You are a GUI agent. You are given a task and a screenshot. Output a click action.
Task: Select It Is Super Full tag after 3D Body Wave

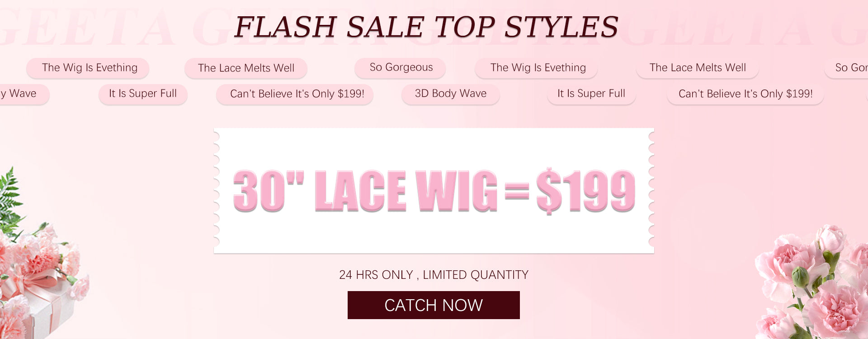pos(591,94)
